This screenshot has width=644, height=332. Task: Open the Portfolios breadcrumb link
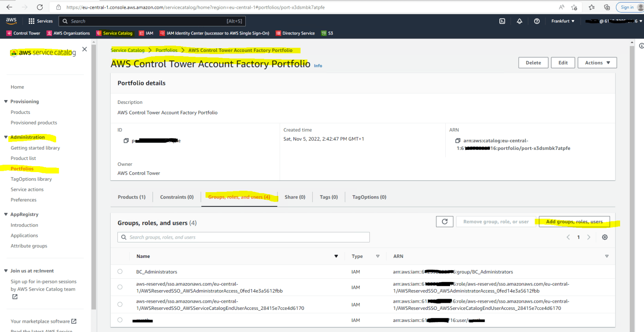pyautogui.click(x=166, y=50)
